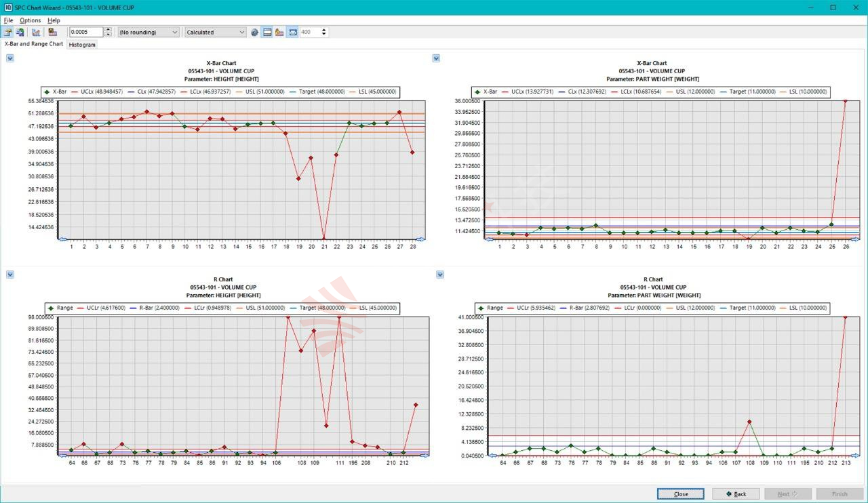Open the Options menu
Image resolution: width=868 pixels, height=503 pixels.
click(x=31, y=20)
